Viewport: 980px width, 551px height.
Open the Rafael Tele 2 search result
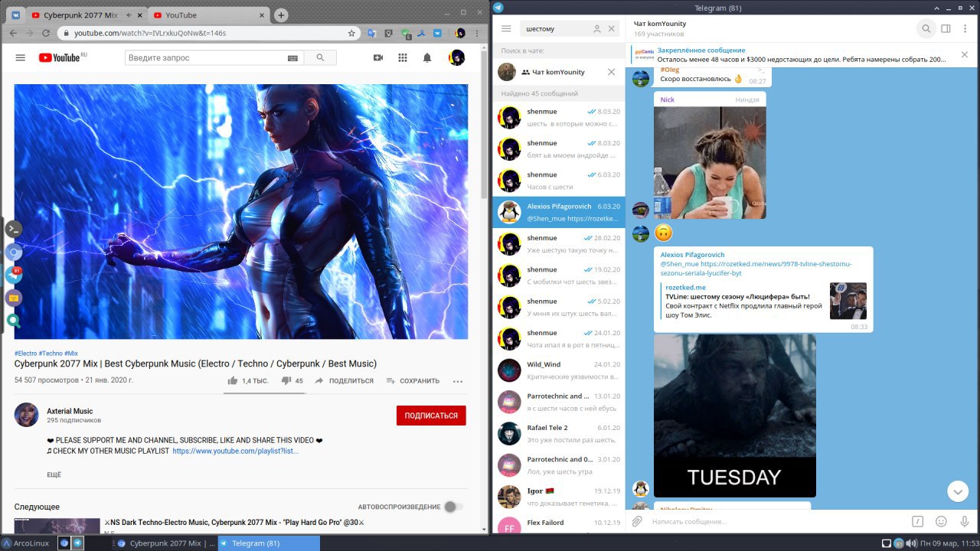point(559,433)
